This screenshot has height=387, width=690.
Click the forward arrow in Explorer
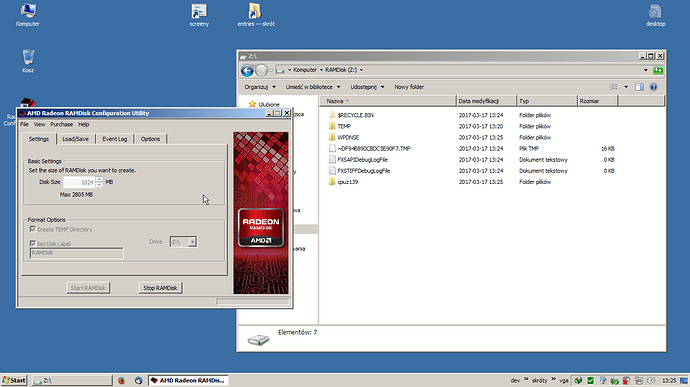[x=261, y=70]
